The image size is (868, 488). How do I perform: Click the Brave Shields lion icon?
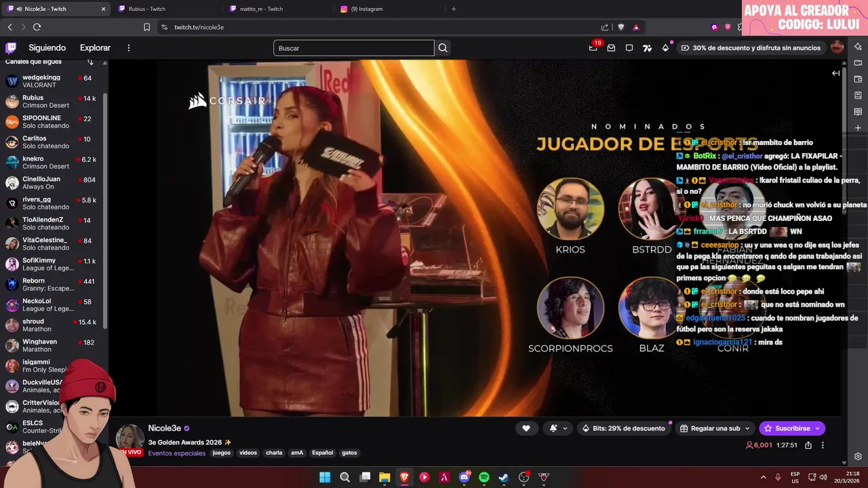click(x=620, y=27)
